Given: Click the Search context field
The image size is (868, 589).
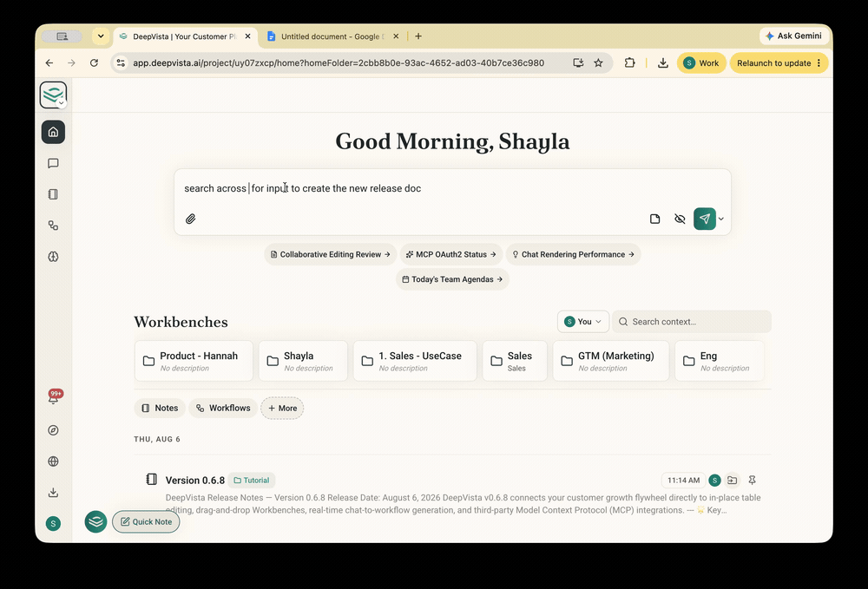Looking at the screenshot, I should (692, 322).
